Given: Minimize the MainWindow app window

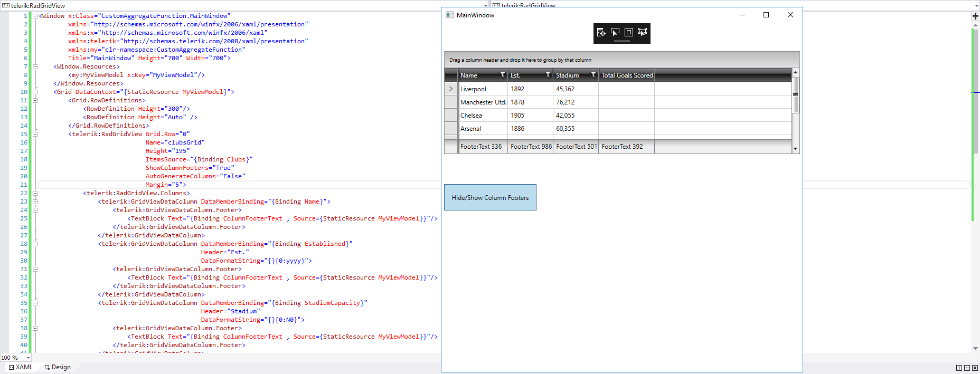Looking at the screenshot, I should 742,15.
